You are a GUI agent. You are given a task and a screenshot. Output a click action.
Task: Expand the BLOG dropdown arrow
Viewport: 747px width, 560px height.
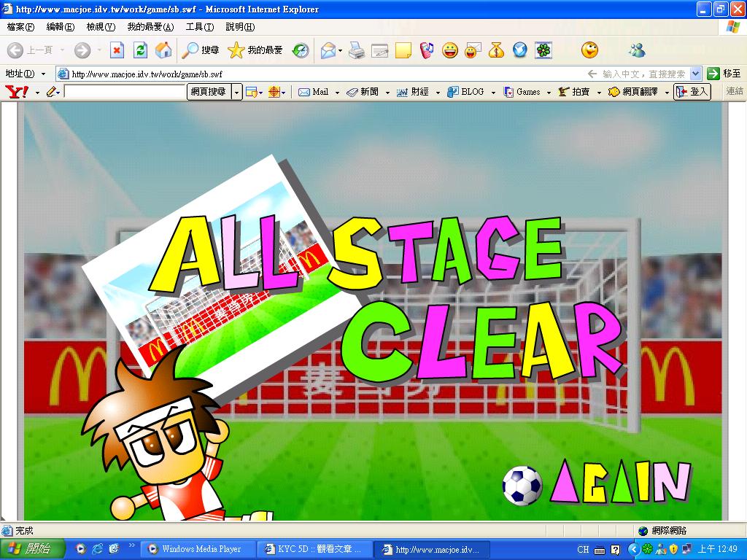(x=493, y=93)
